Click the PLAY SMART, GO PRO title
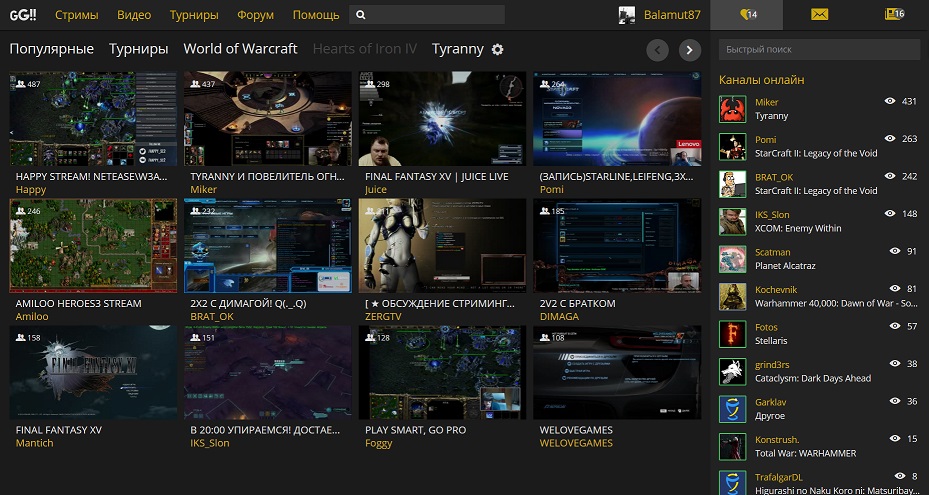929x495 pixels. [415, 430]
